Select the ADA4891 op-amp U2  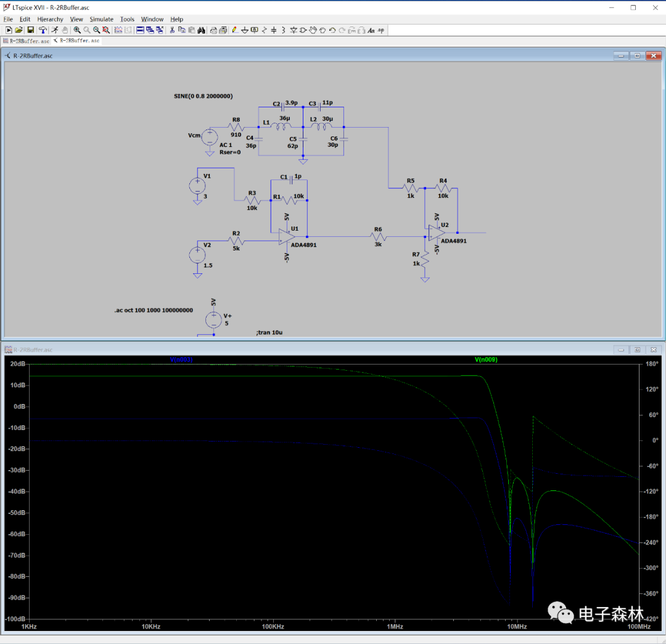[437, 233]
